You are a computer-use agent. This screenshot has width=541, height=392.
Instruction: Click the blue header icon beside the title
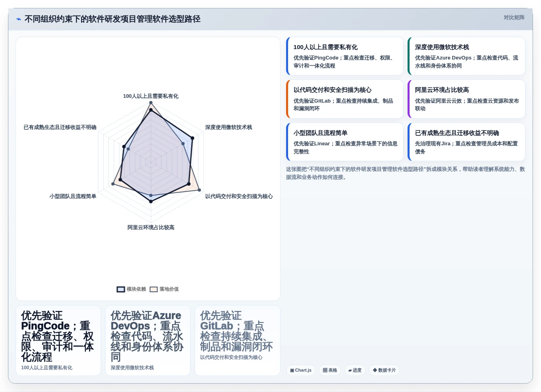[18, 19]
